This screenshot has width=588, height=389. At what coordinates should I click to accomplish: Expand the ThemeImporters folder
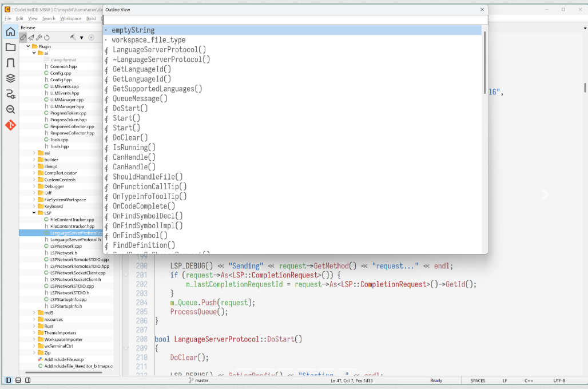coord(34,333)
